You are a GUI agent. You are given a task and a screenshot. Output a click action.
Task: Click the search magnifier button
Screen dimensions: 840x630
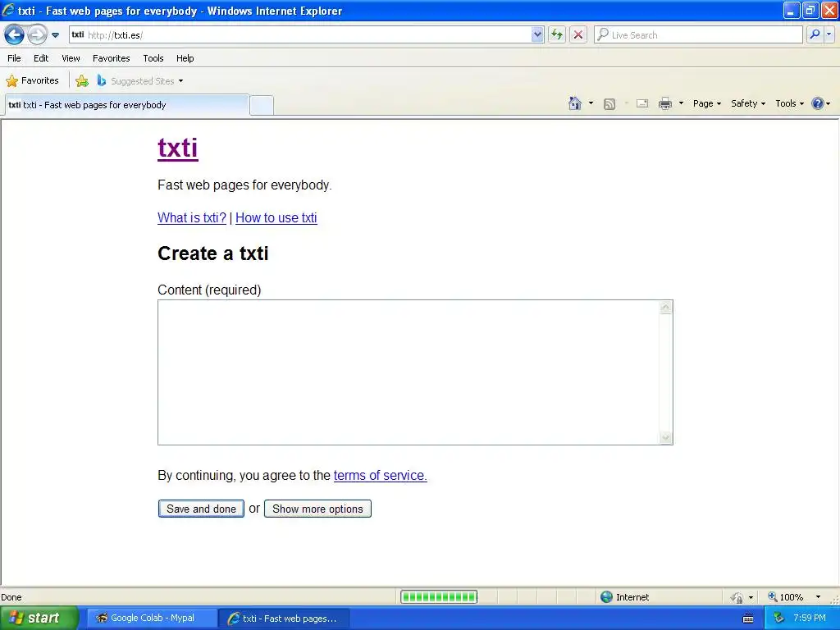(x=815, y=34)
